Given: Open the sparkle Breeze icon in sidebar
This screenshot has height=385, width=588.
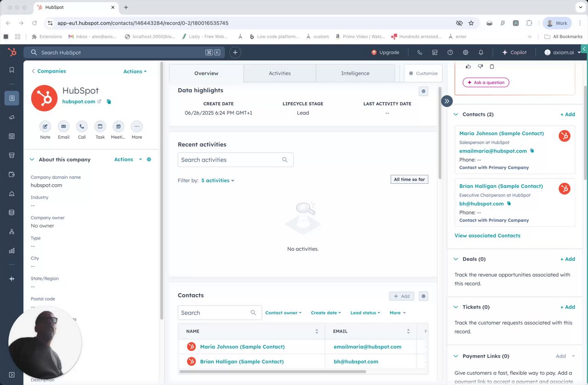Looking at the screenshot, I should coord(12,279).
